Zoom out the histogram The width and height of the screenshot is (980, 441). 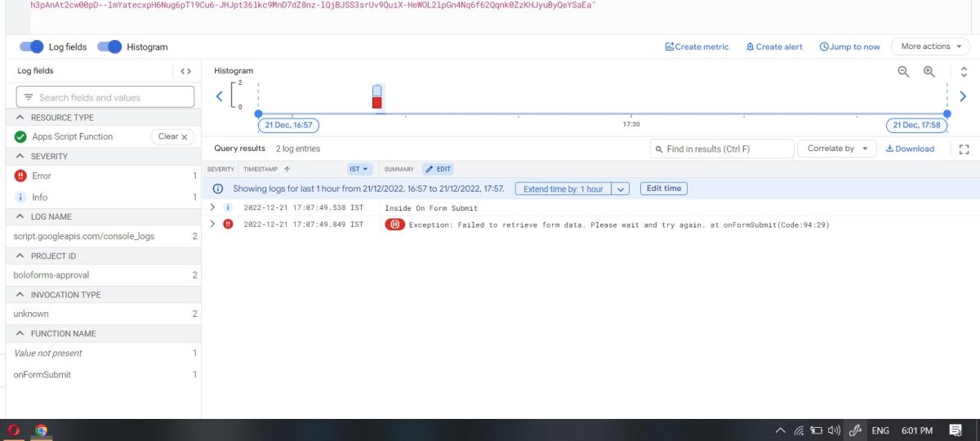tap(903, 72)
